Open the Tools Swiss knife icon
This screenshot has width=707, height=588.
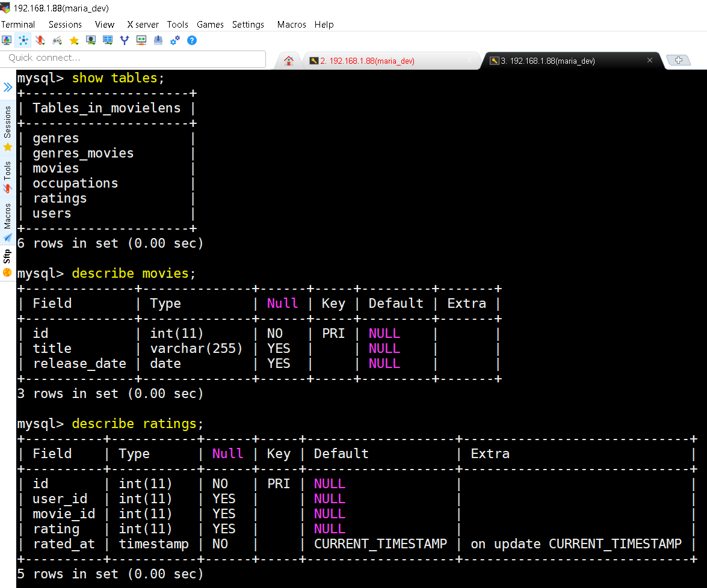pyautogui.click(x=40, y=40)
